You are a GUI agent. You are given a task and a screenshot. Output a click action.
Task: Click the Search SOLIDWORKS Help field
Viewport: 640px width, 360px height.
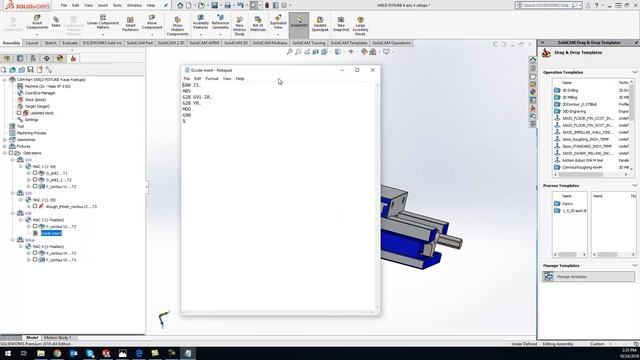547,5
